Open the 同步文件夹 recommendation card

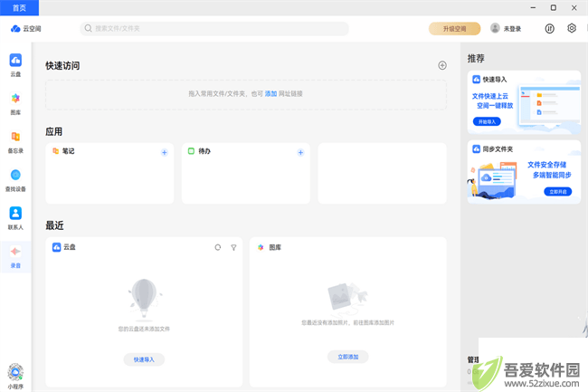[524, 172]
